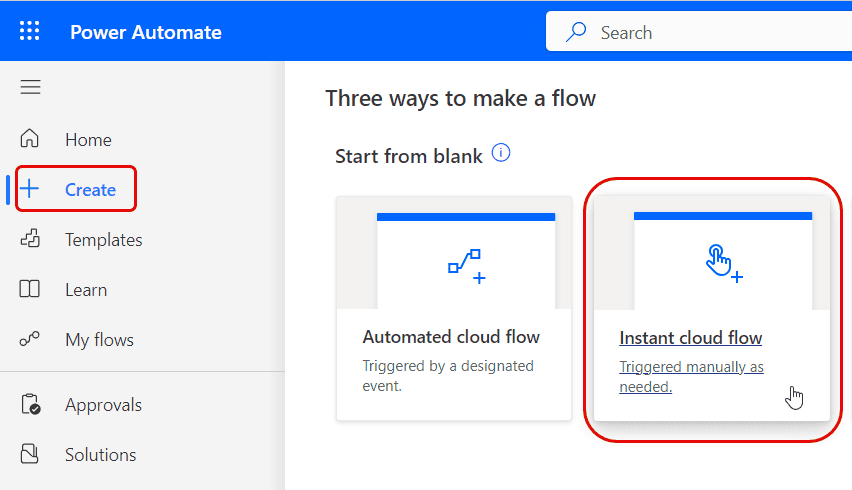Click the Approvals clipboard icon

(30, 404)
